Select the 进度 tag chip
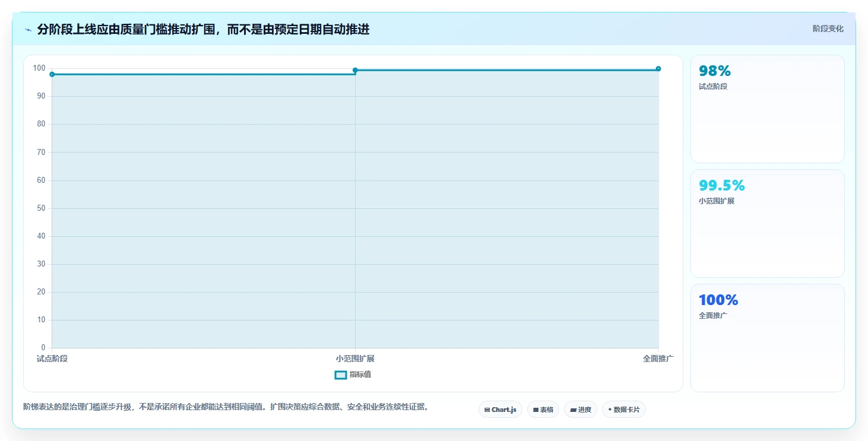 (581, 410)
